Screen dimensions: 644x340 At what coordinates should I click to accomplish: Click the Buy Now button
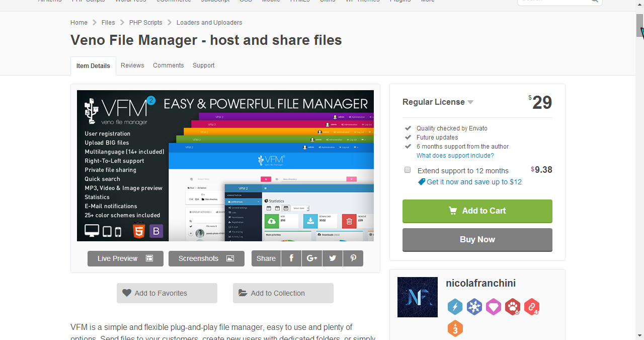point(477,240)
